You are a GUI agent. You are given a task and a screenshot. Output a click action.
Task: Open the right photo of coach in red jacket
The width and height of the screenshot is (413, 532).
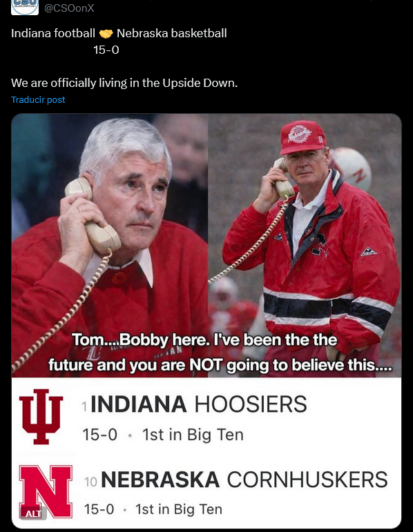305,246
